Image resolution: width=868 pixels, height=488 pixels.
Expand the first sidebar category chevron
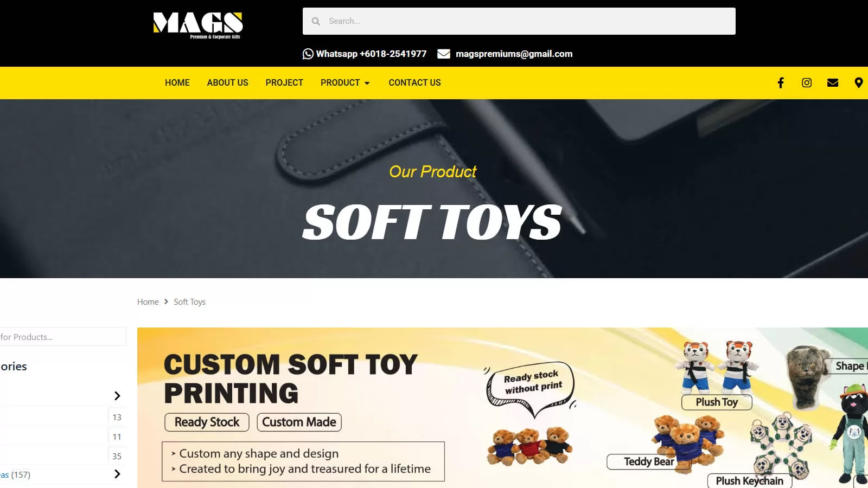point(117,396)
